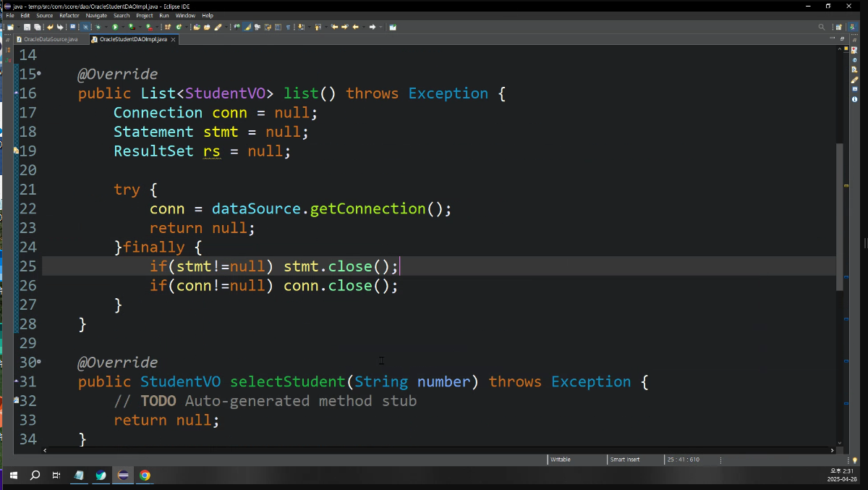868x490 pixels.
Task: Click the Save All toolbar icon
Action: (37, 27)
